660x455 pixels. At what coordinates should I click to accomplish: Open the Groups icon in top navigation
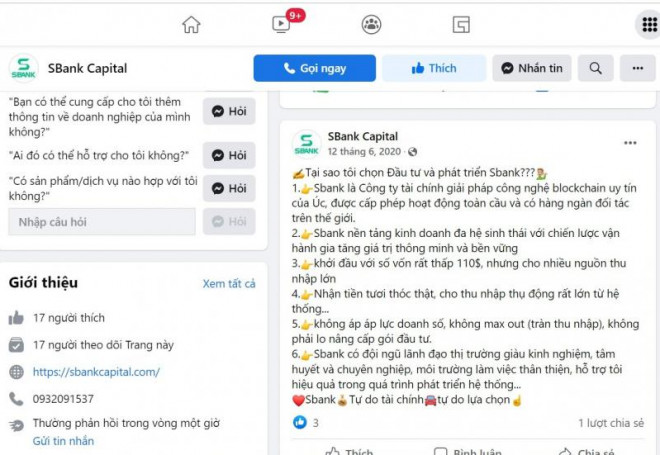click(371, 24)
